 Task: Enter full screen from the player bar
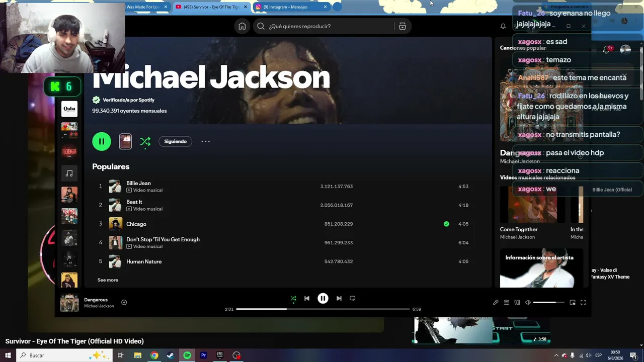[x=584, y=302]
